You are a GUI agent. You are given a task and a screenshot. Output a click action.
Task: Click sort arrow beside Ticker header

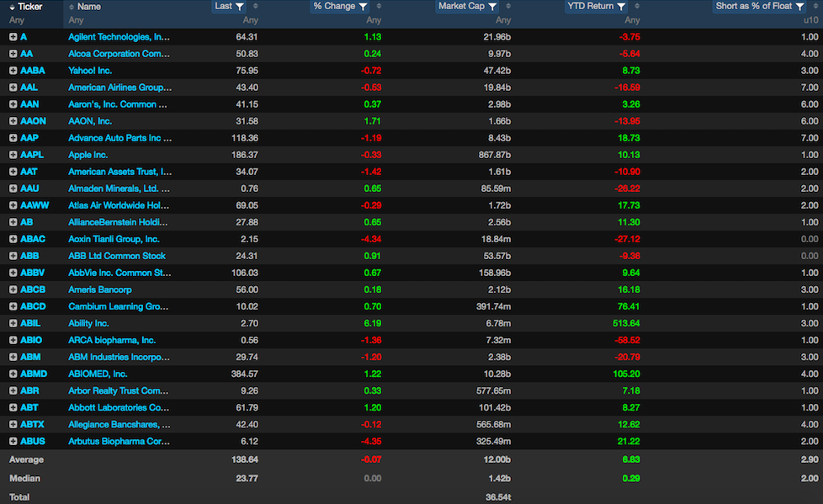(x=12, y=7)
